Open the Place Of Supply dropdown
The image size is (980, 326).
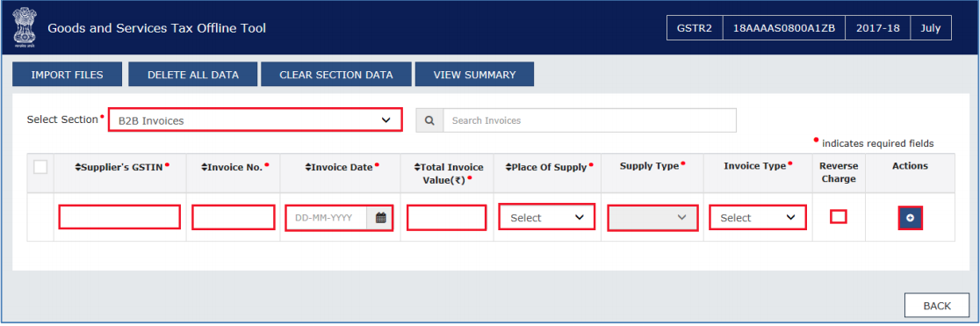click(547, 217)
